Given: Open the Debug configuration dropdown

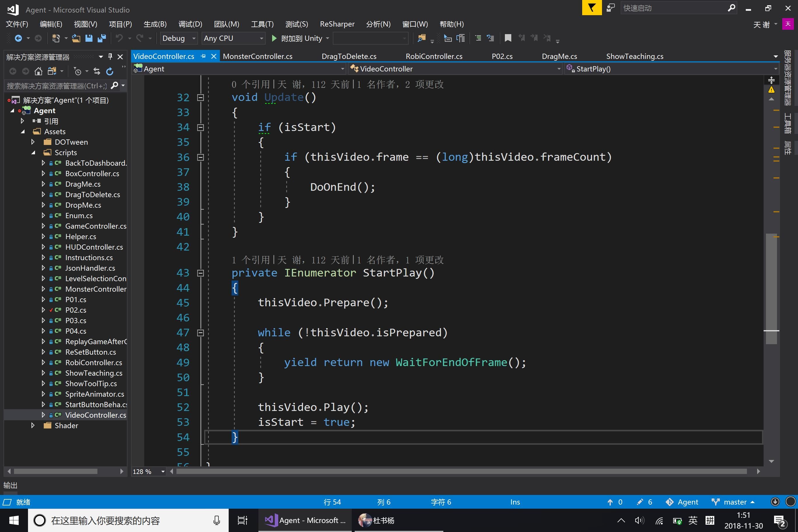Looking at the screenshot, I should coord(179,38).
